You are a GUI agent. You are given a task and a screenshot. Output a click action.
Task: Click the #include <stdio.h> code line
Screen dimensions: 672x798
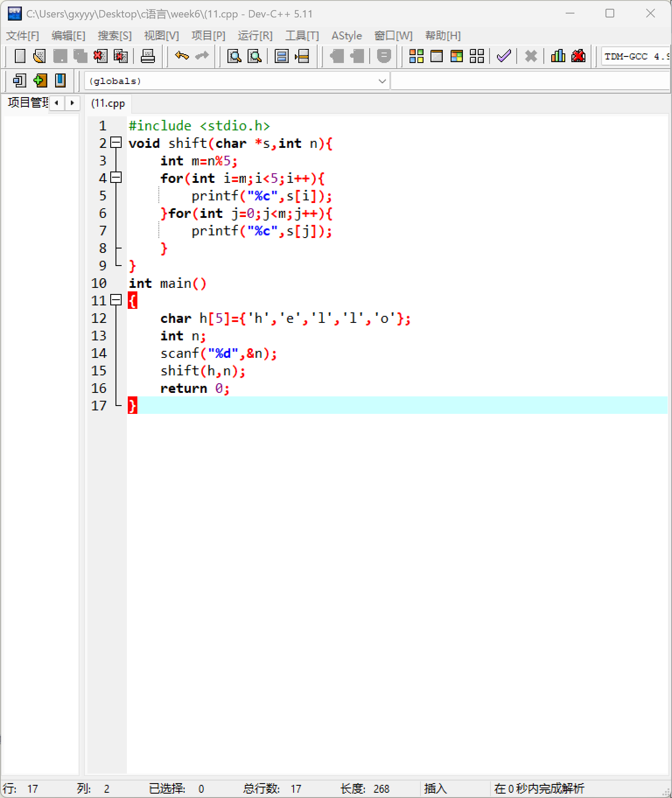(x=199, y=126)
